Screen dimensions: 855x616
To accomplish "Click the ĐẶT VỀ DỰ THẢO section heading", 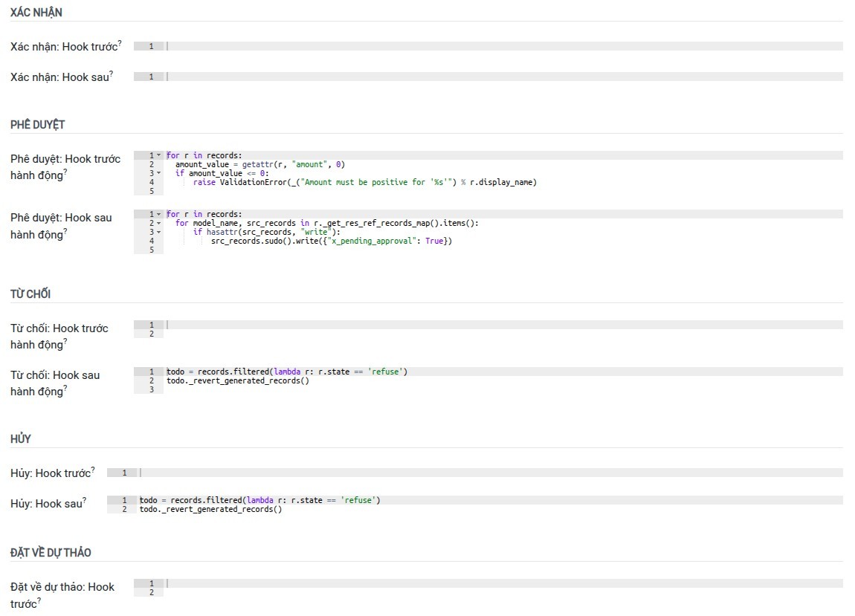I will tap(51, 552).
